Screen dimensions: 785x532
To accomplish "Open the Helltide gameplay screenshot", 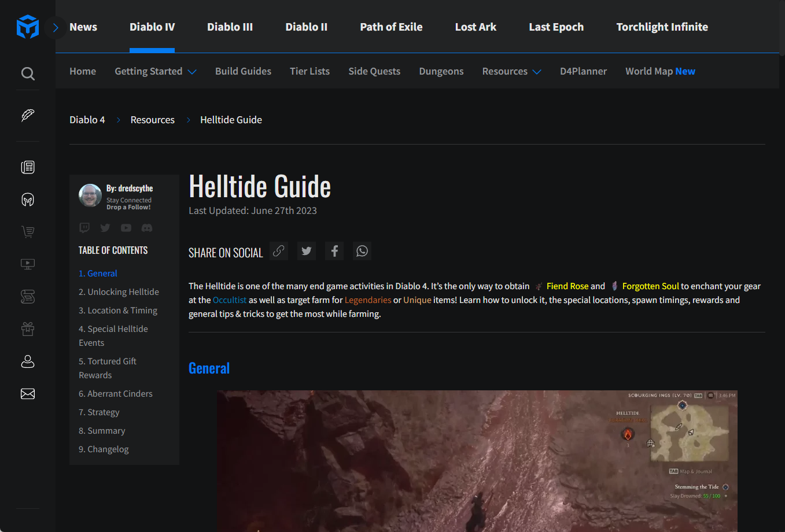I will (477, 461).
